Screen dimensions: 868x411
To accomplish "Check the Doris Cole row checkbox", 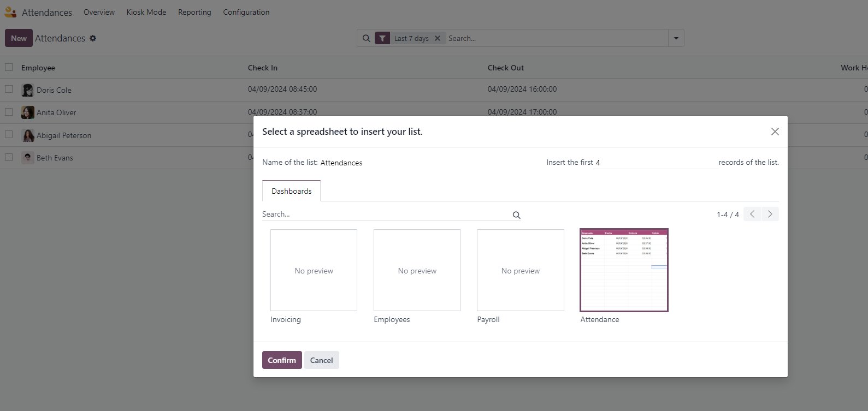I will click(9, 89).
